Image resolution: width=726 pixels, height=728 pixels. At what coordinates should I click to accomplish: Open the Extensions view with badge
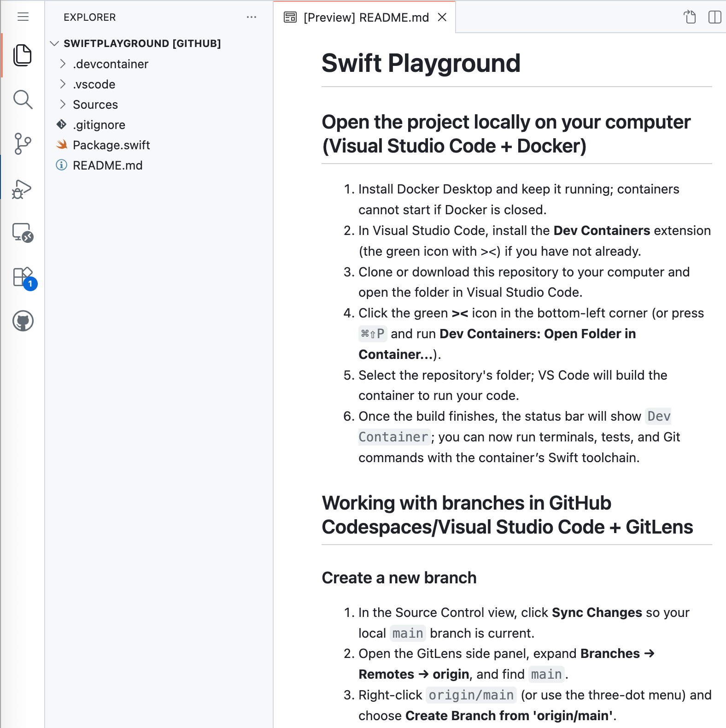[x=24, y=278]
